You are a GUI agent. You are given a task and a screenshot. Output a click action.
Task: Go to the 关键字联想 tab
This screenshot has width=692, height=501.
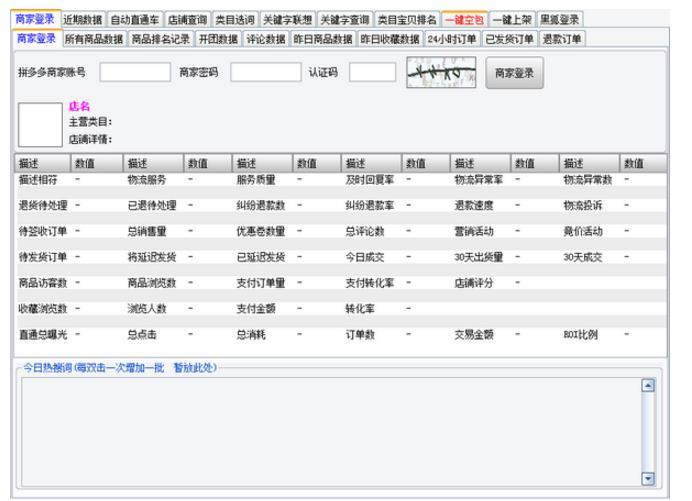pyautogui.click(x=286, y=19)
